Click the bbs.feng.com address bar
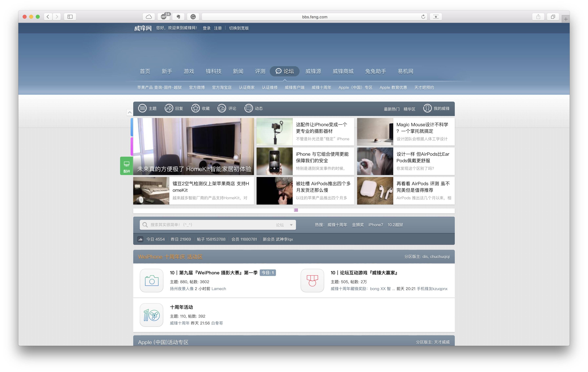This screenshot has width=588, height=372. (x=315, y=17)
